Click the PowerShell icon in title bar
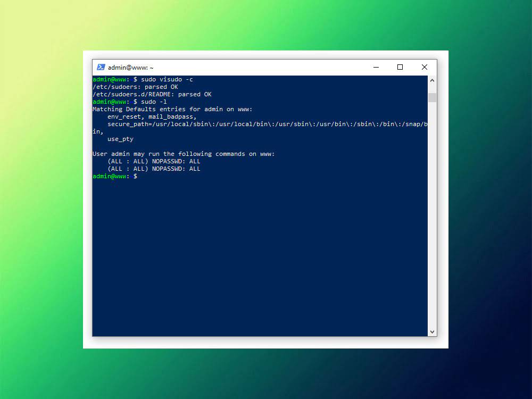 pyautogui.click(x=101, y=68)
